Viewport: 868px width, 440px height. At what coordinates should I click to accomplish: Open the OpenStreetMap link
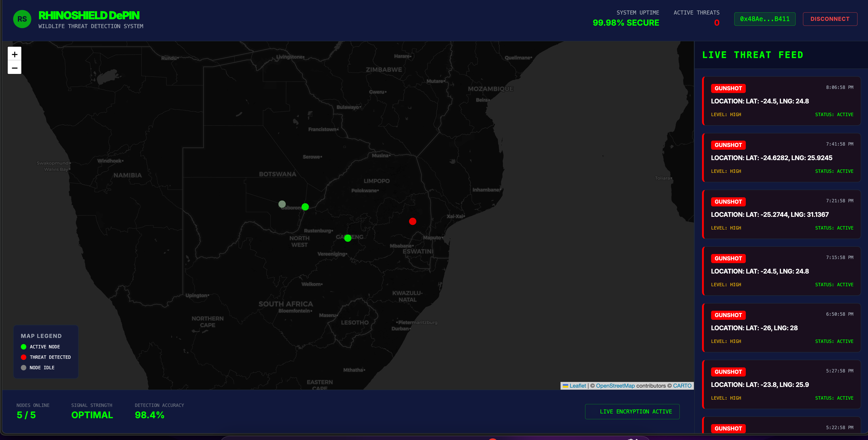pos(615,386)
